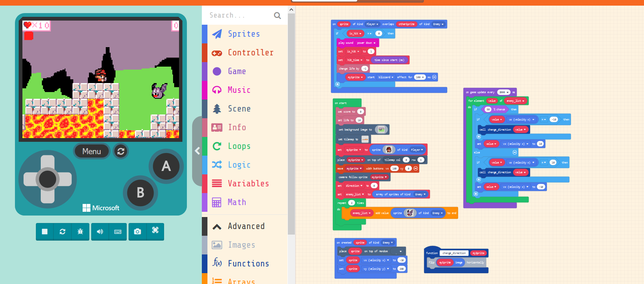Open the comparison operator dropdown in is_hit condition
The width and height of the screenshot is (644, 284).
click(369, 33)
